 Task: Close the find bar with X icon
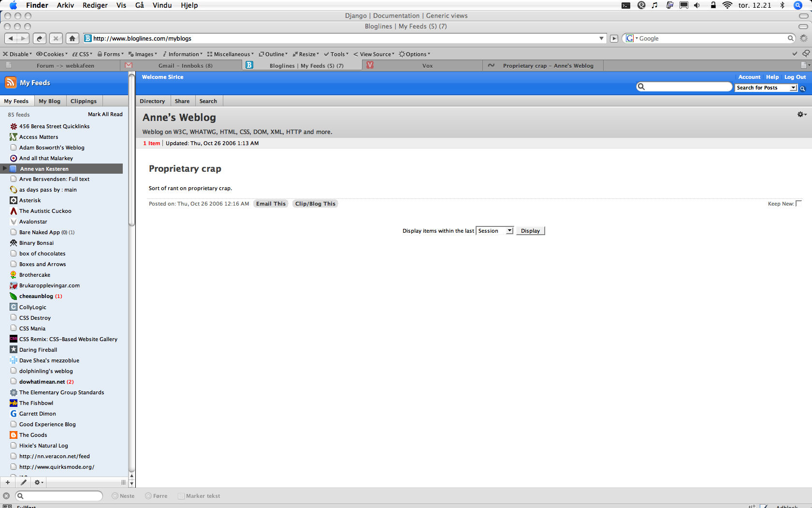[x=6, y=496]
